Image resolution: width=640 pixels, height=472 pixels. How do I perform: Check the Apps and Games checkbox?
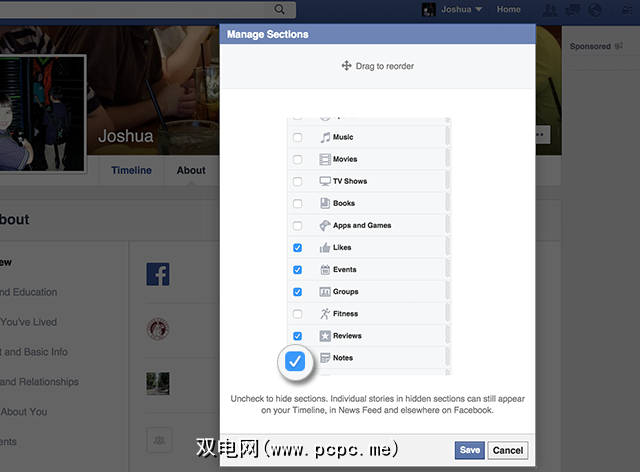298,225
